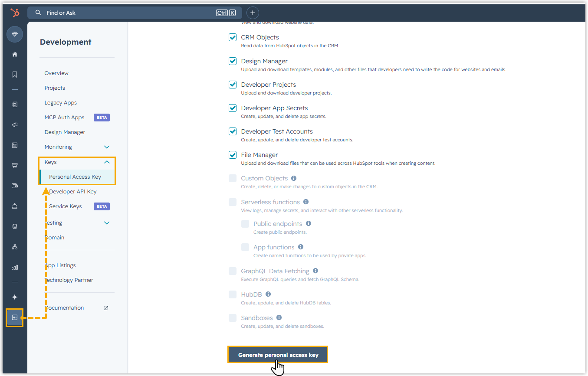Viewport: 588px width, 376px height.
Task: Click info icon next to Public endpoints
Action: click(x=309, y=224)
